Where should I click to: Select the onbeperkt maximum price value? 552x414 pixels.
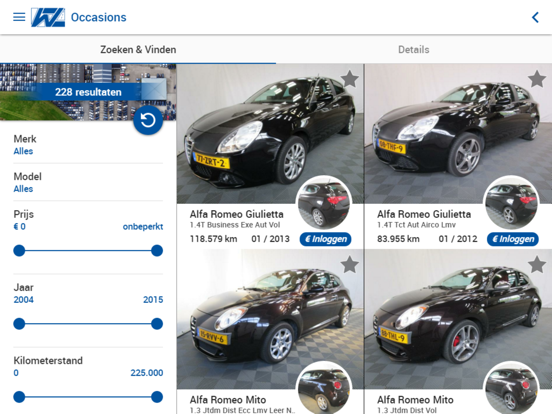[143, 226]
